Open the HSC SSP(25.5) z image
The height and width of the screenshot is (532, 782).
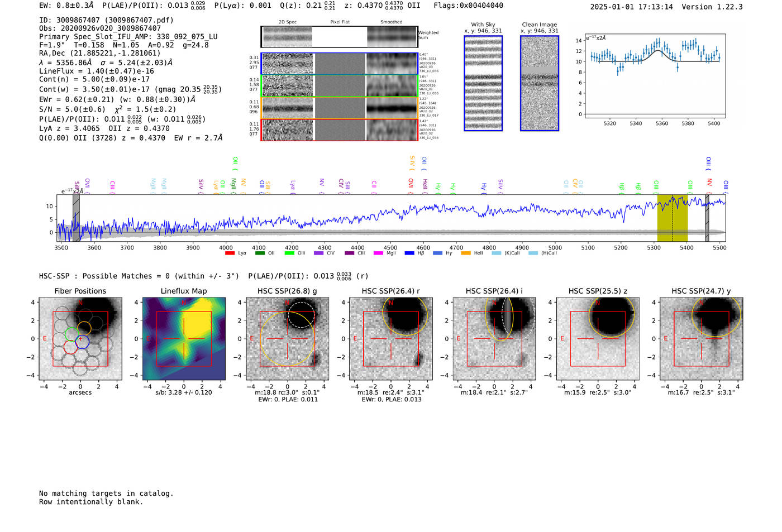[598, 339]
